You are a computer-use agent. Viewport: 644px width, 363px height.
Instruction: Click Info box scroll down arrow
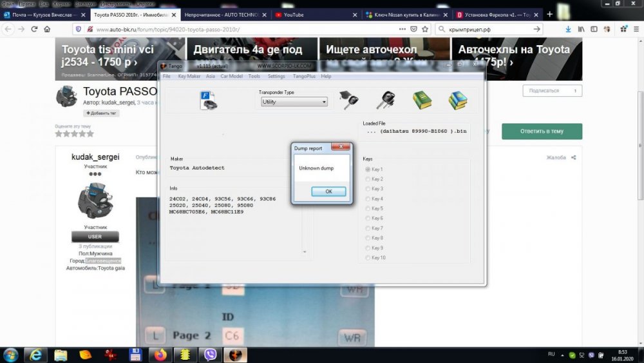305,251
